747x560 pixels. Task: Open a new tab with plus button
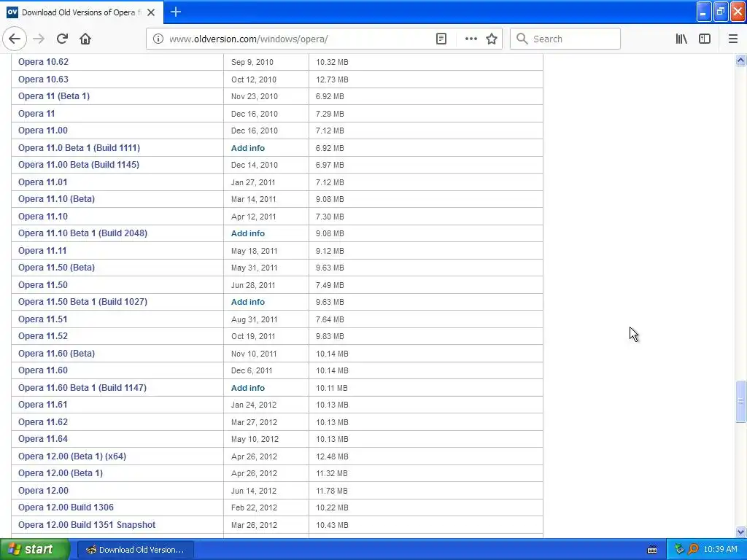(176, 12)
